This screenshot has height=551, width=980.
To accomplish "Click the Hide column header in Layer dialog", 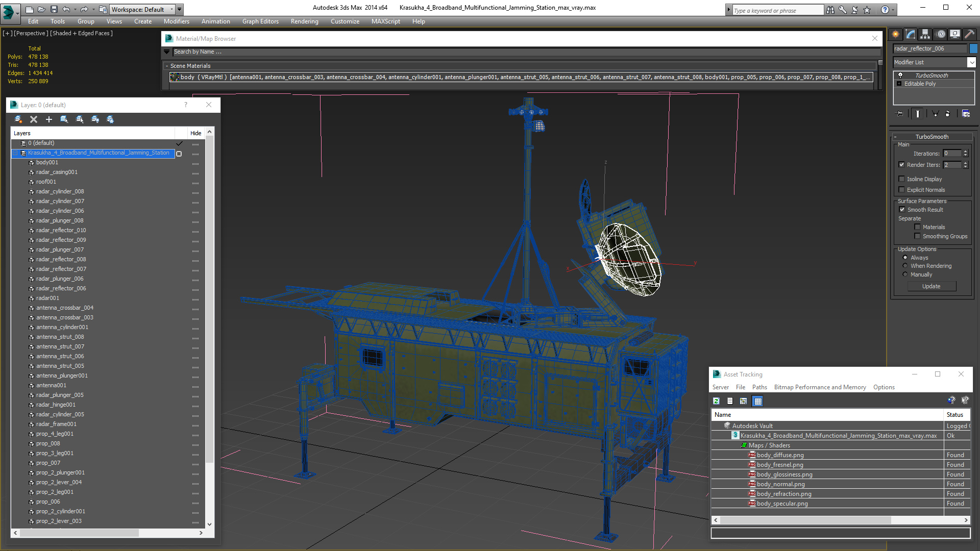I will point(195,133).
